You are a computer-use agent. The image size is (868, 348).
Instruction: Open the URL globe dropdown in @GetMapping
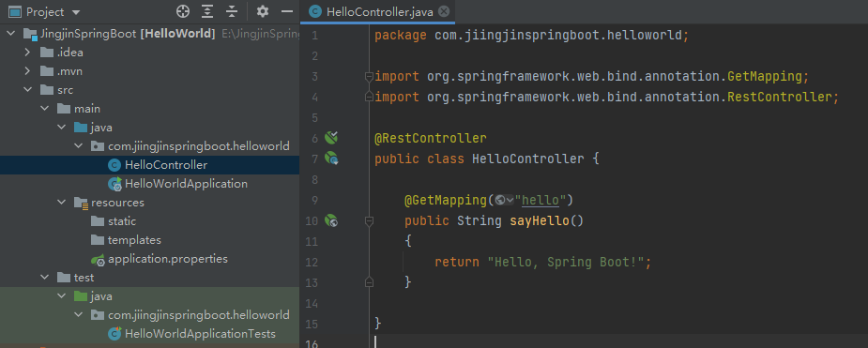(504, 200)
